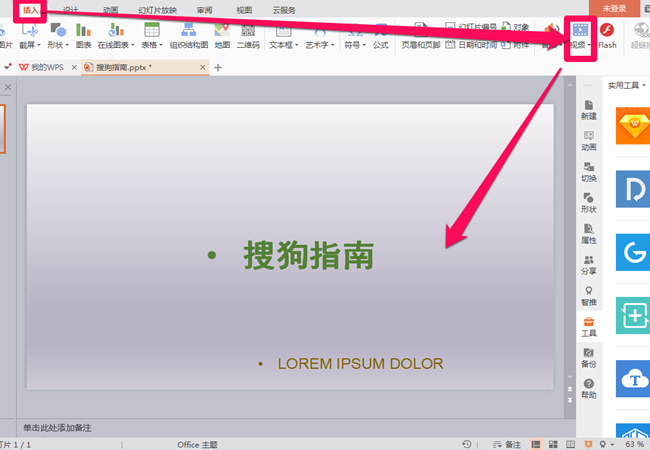
Task: Click the 视频 video icon
Action: coord(580,30)
